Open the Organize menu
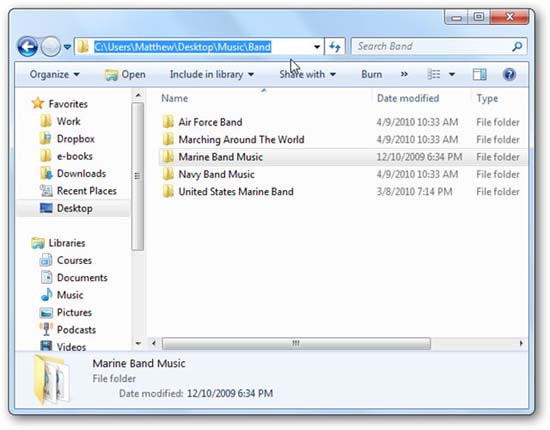The image size is (550, 430). pyautogui.click(x=55, y=74)
